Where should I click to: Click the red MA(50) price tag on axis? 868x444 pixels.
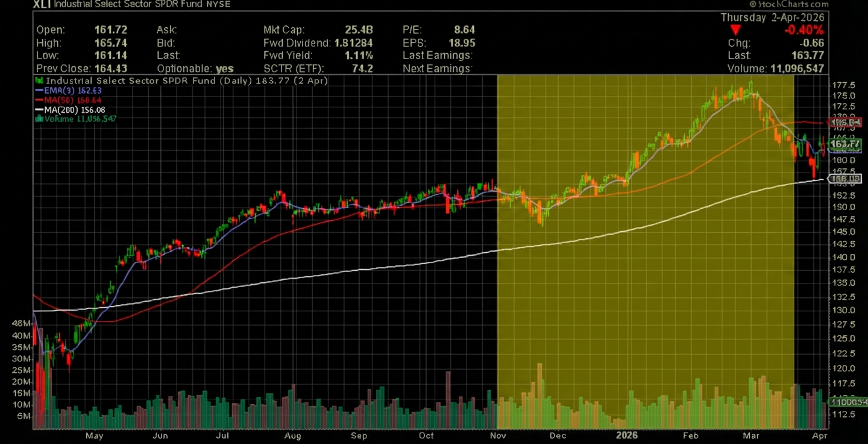click(844, 123)
